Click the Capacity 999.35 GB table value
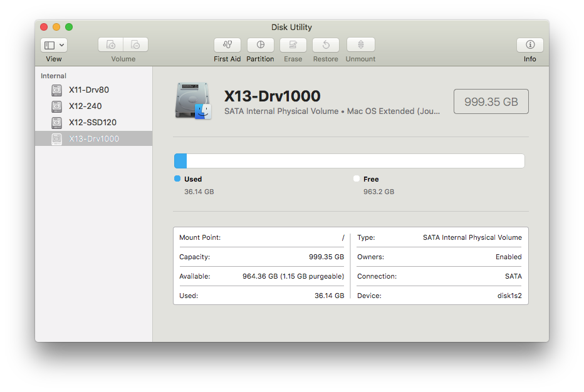 326,257
